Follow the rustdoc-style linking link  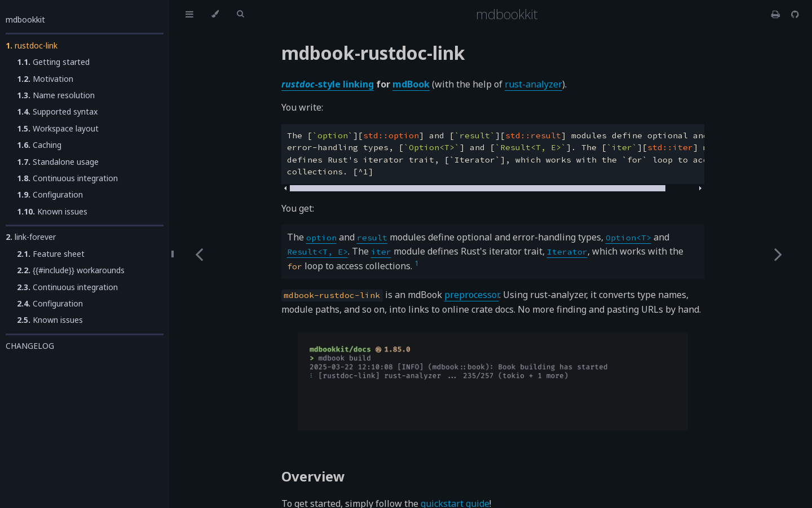(328, 84)
